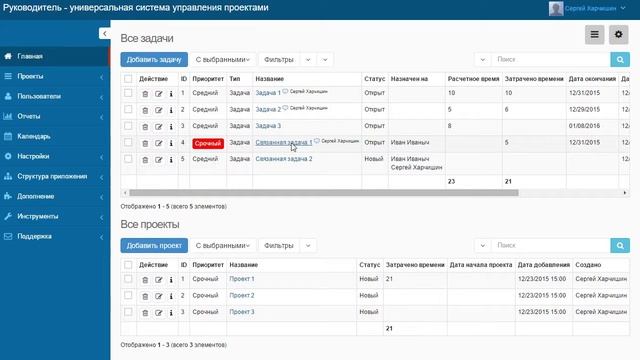Open second arrow next to tasks Фильтры

(x=325, y=60)
